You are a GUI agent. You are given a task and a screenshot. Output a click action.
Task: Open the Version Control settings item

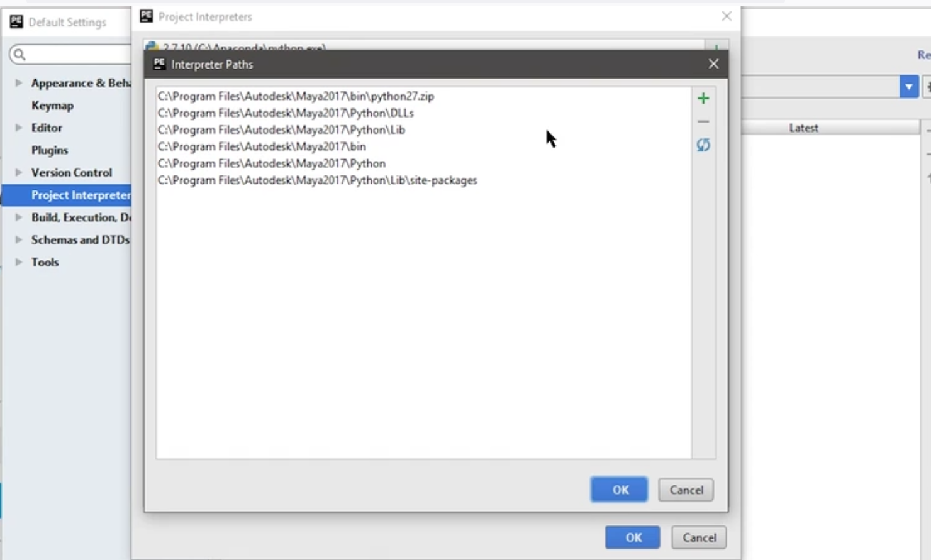72,172
